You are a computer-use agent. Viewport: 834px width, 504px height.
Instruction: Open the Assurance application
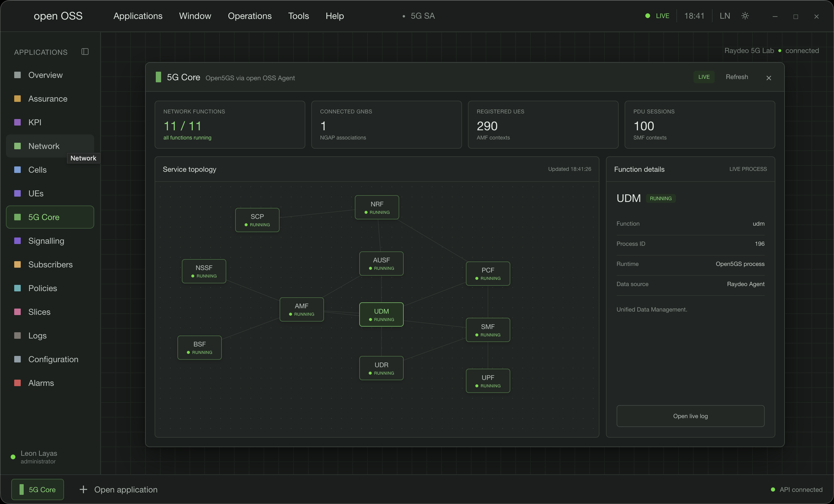50,99
